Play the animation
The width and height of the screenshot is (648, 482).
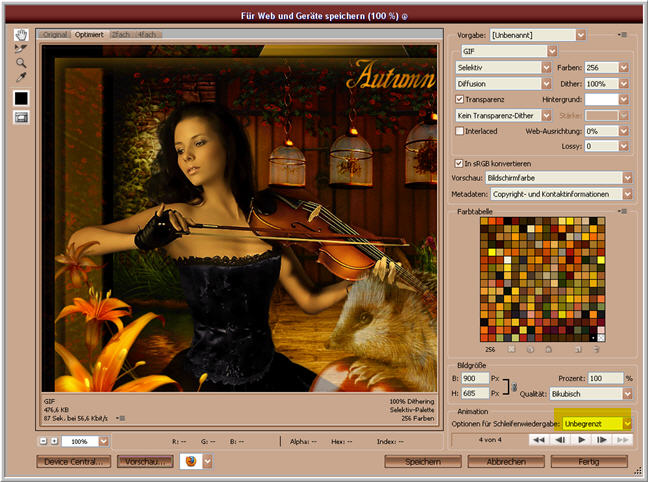[x=581, y=440]
